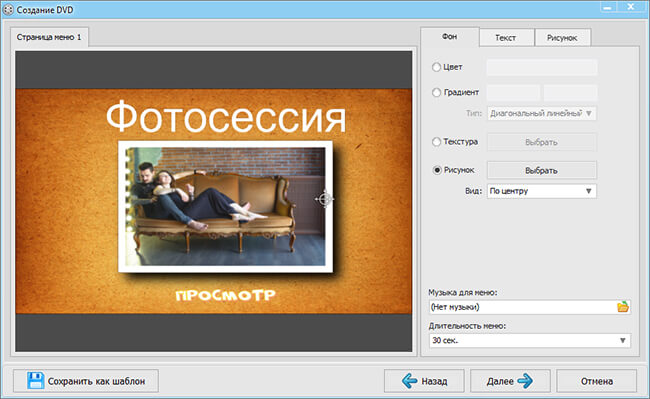The image size is (650, 399).
Task: Click Сохранить как шаблон button
Action: [86, 381]
